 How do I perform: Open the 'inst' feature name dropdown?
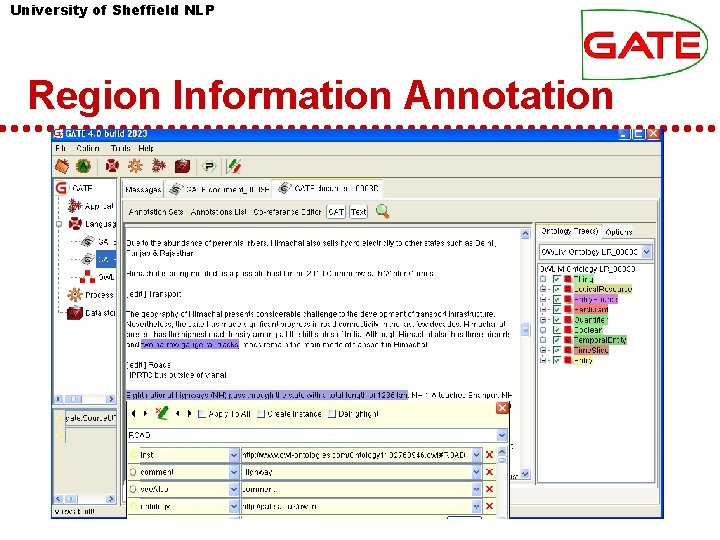pyautogui.click(x=234, y=455)
